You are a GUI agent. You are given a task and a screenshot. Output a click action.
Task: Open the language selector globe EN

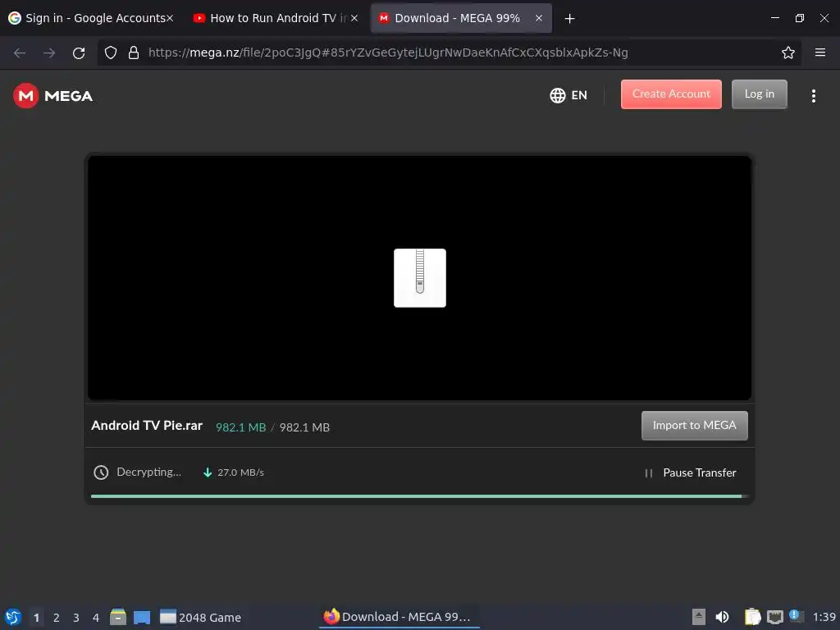tap(568, 95)
